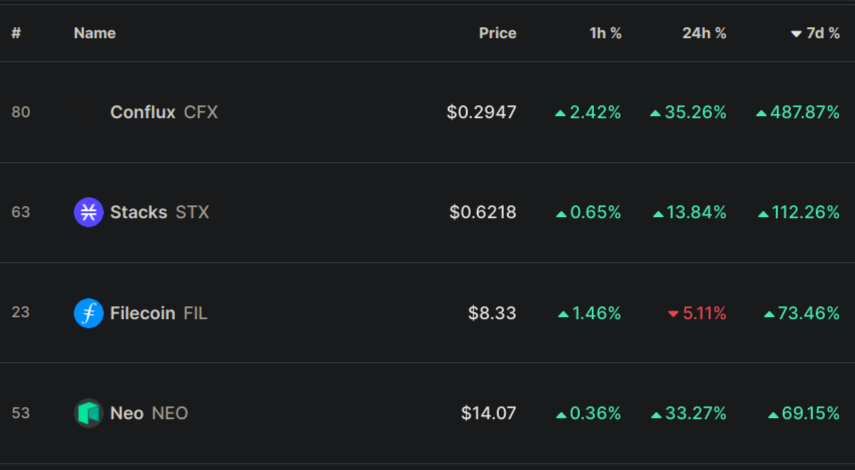Screen dimensions: 855x470
Task: Sort table by the Name column header
Action: (95, 33)
